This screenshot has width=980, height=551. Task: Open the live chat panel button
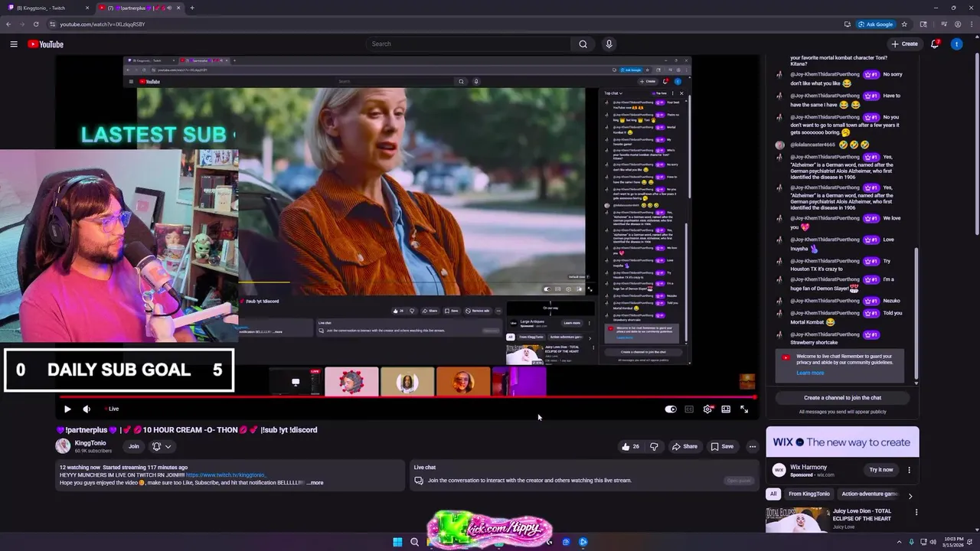pyautogui.click(x=739, y=481)
